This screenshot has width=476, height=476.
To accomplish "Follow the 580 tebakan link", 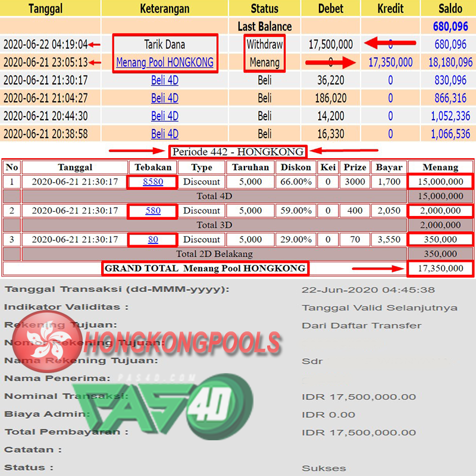I will pos(153,211).
